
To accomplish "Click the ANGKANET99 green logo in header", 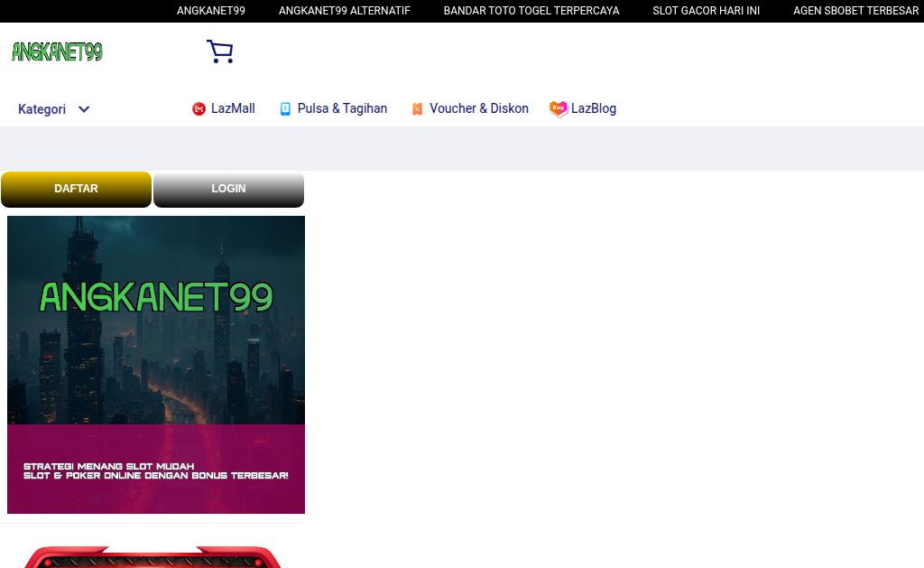I will click(57, 51).
